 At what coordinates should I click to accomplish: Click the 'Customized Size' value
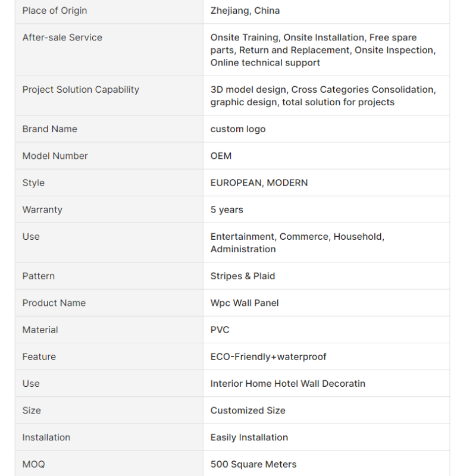248,411
